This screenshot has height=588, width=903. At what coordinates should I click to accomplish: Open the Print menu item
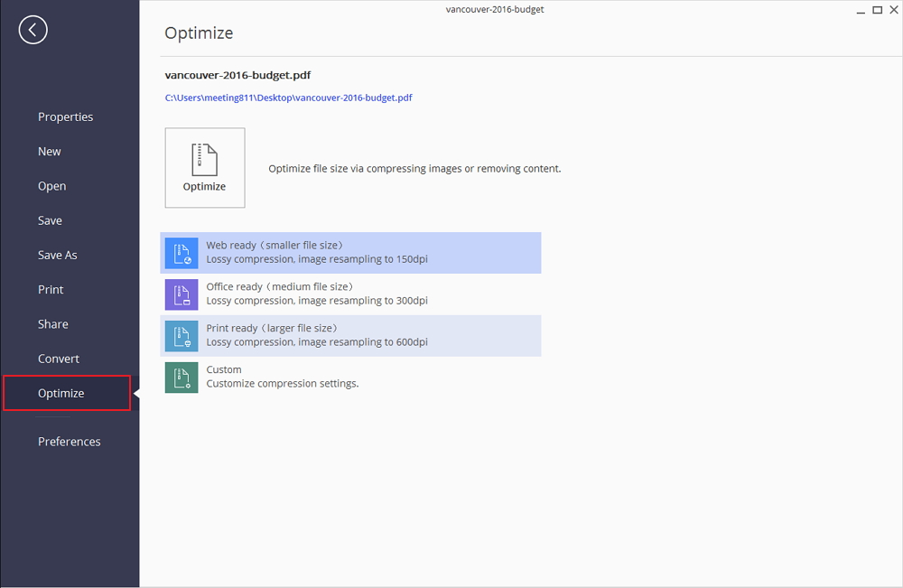pos(51,290)
